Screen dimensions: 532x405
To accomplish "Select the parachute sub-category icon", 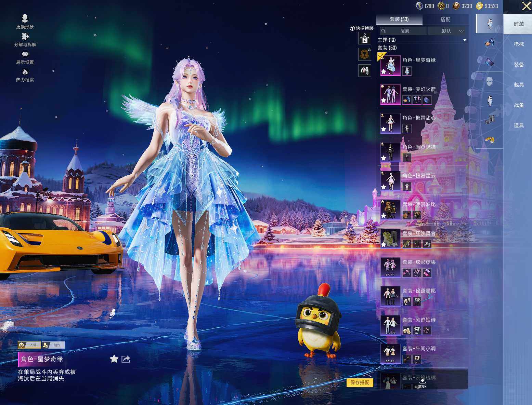I will [x=490, y=43].
